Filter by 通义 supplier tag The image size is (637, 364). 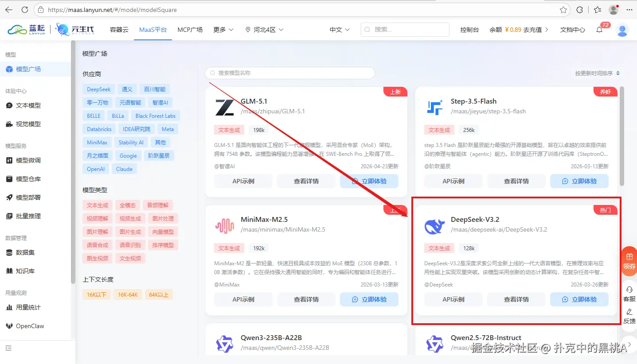coord(127,89)
